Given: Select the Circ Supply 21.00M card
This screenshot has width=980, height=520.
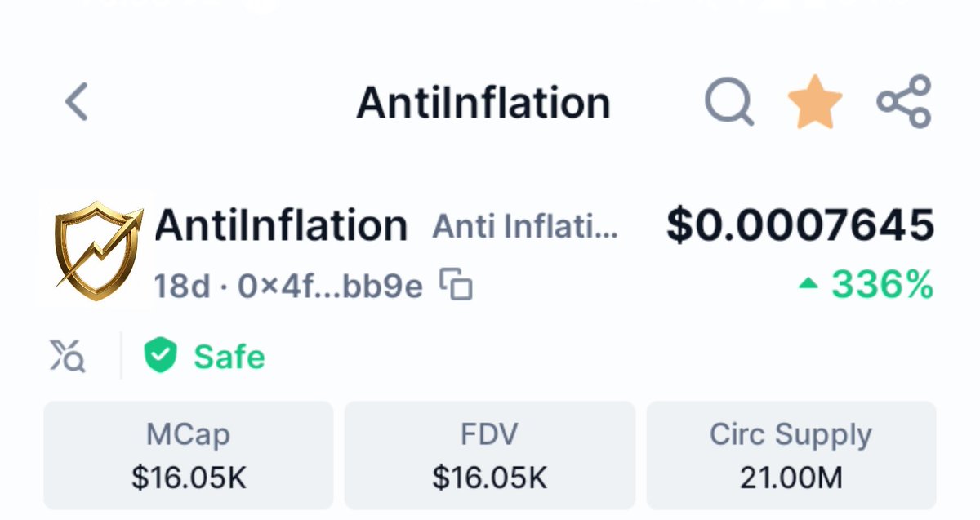Looking at the screenshot, I should pyautogui.click(x=791, y=455).
